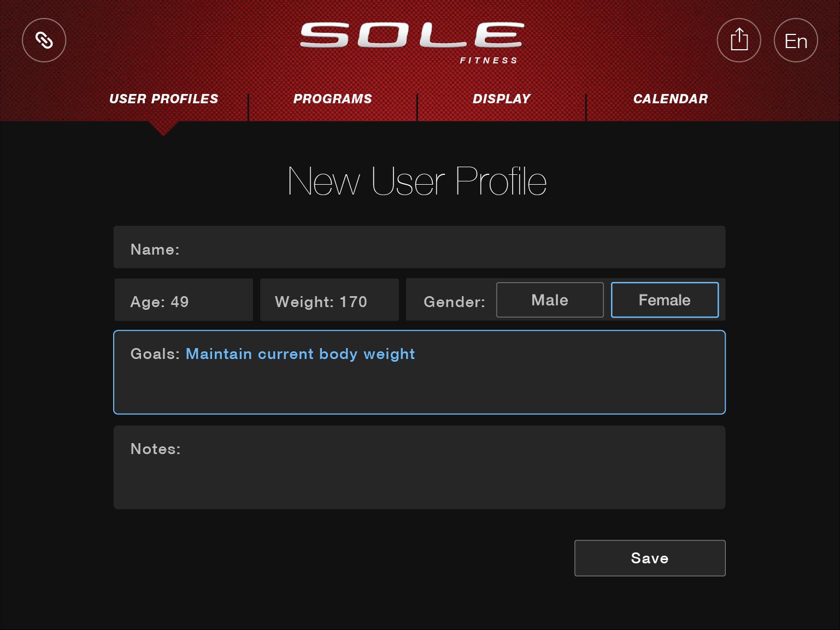Open the Display tab
The image size is (840, 630).
click(x=501, y=99)
